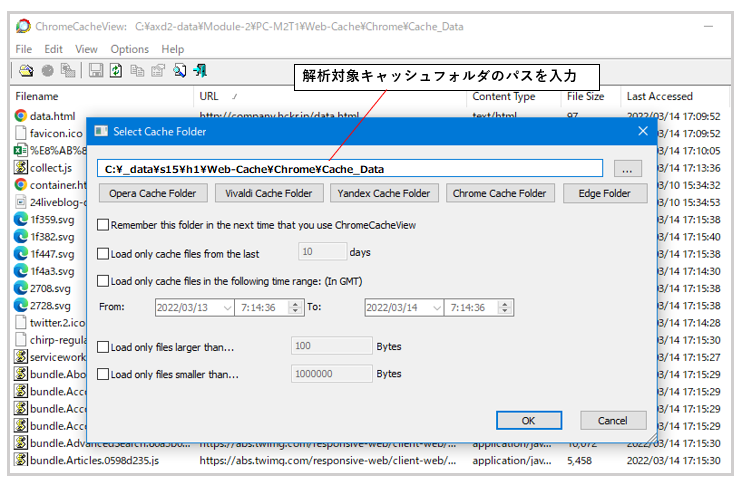The height and width of the screenshot is (489, 738).
Task: Confirm the dialog with OK
Action: coord(529,420)
